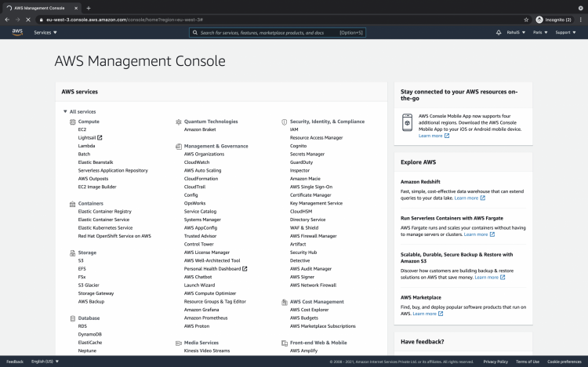Click the external link icon beside Lightsail
Viewport: 588px width, 367px height.
100,138
